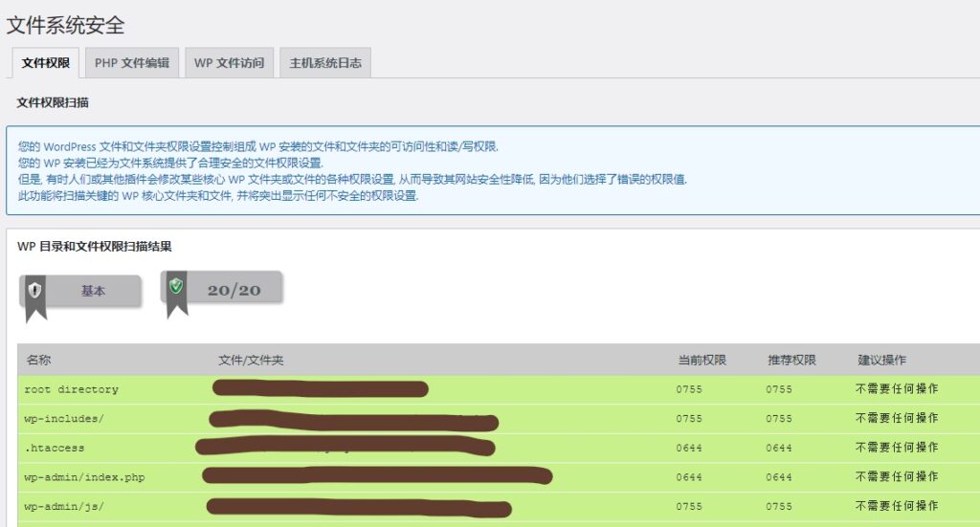Click the 建议操作 column header
980x527 pixels.
[881, 361]
